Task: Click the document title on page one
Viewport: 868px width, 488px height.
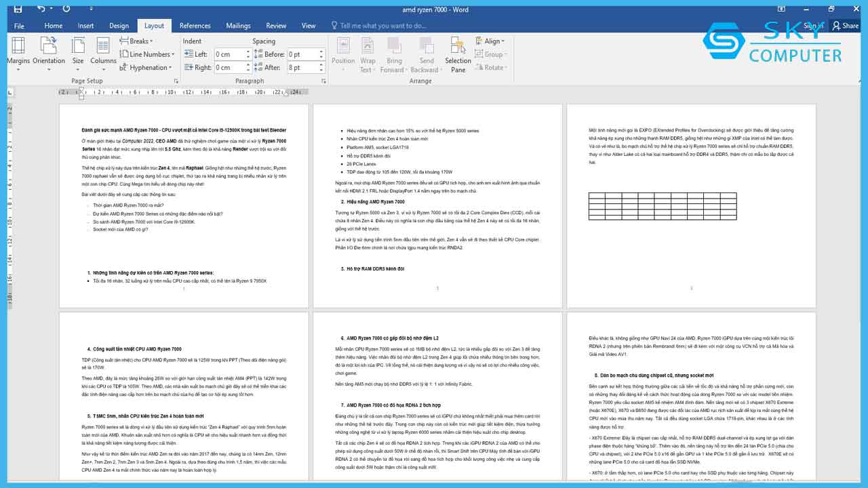Action: 184,130
